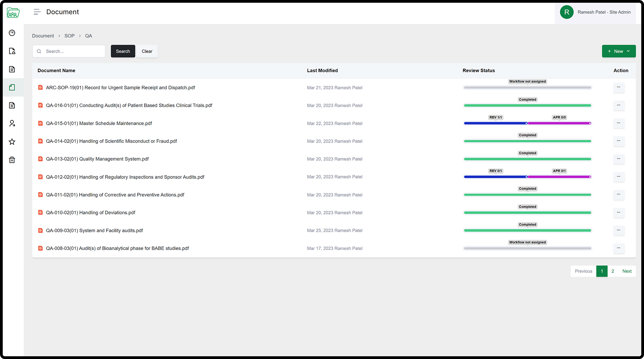
Task: Click the green R user avatar
Action: coord(566,12)
